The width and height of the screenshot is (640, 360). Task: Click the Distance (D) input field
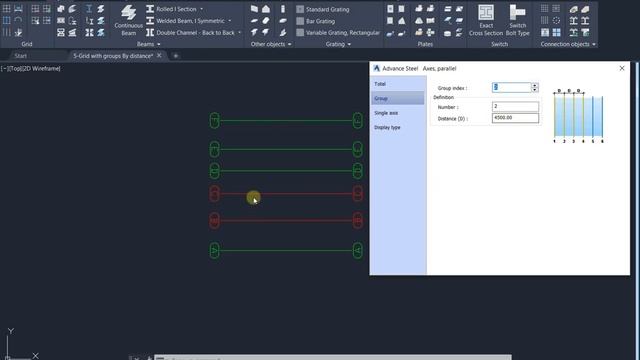[515, 118]
